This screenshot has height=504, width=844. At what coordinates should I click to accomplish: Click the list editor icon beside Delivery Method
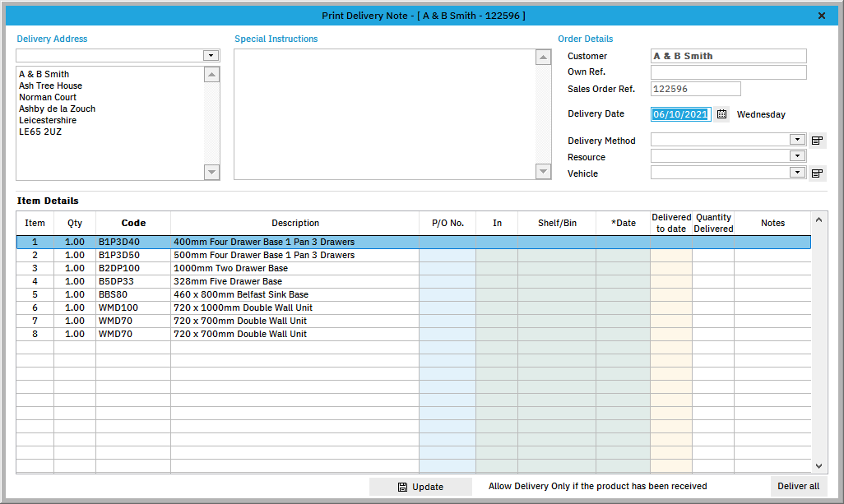pos(816,140)
